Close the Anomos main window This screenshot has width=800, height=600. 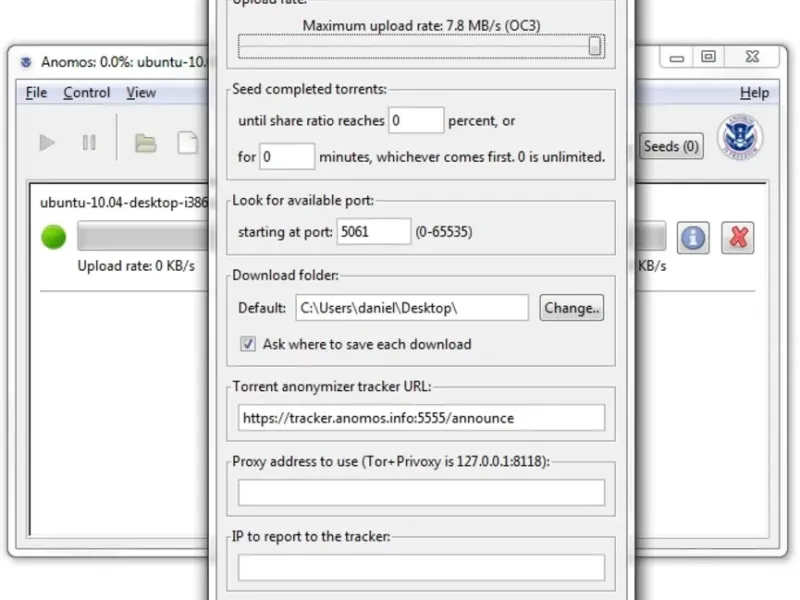(752, 57)
